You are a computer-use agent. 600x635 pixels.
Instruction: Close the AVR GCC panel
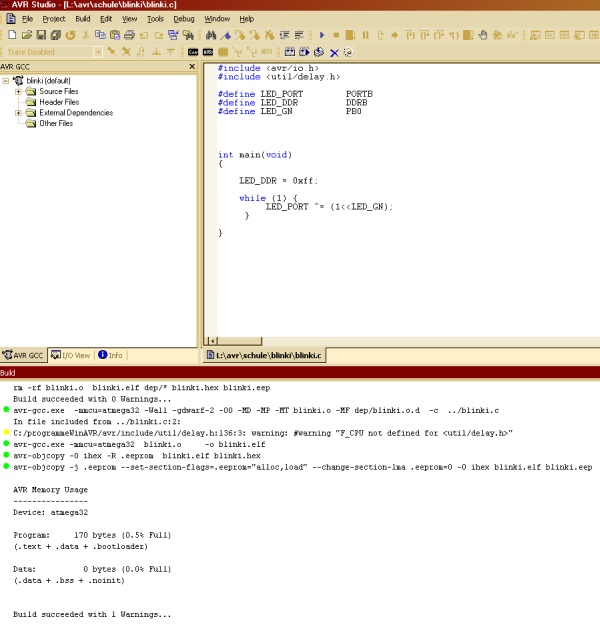click(x=192, y=66)
